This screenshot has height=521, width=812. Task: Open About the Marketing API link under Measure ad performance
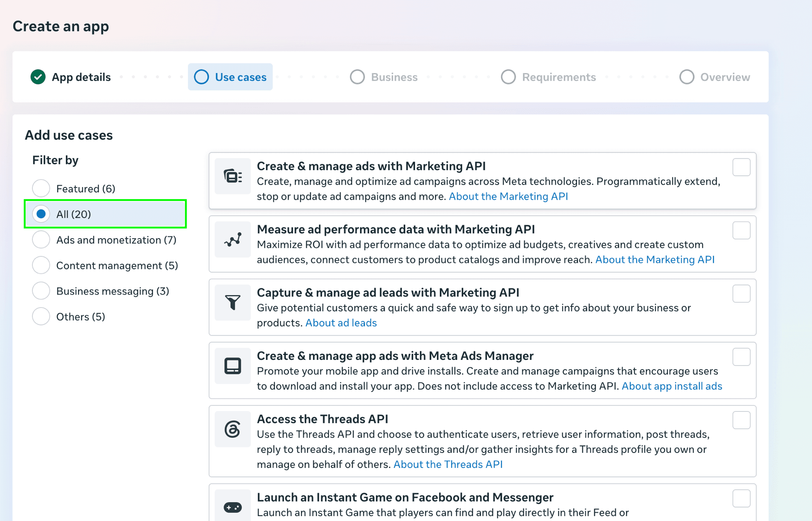[x=655, y=260]
